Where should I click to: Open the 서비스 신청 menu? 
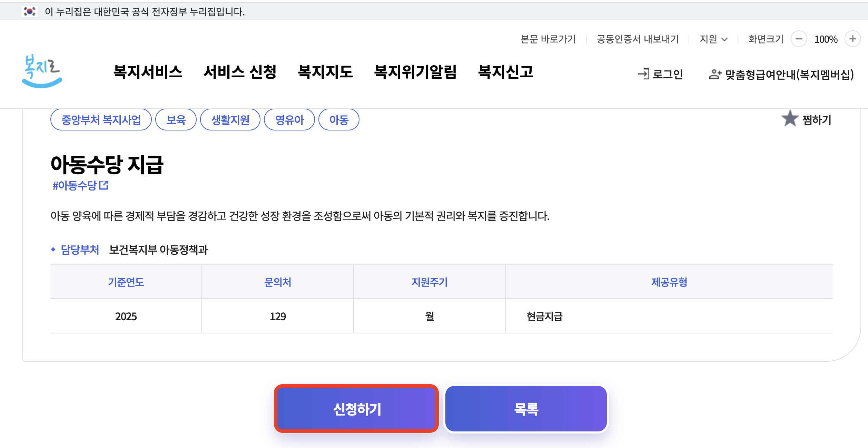240,73
